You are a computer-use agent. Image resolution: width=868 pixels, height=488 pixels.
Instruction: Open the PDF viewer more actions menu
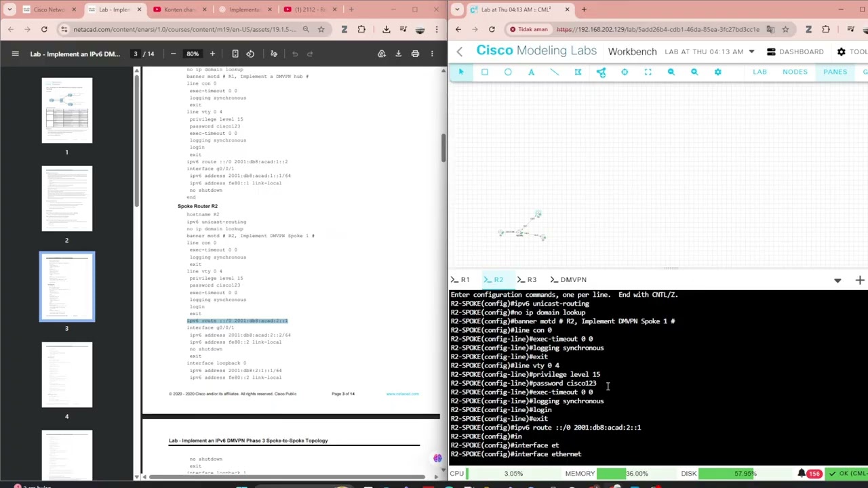tap(432, 54)
